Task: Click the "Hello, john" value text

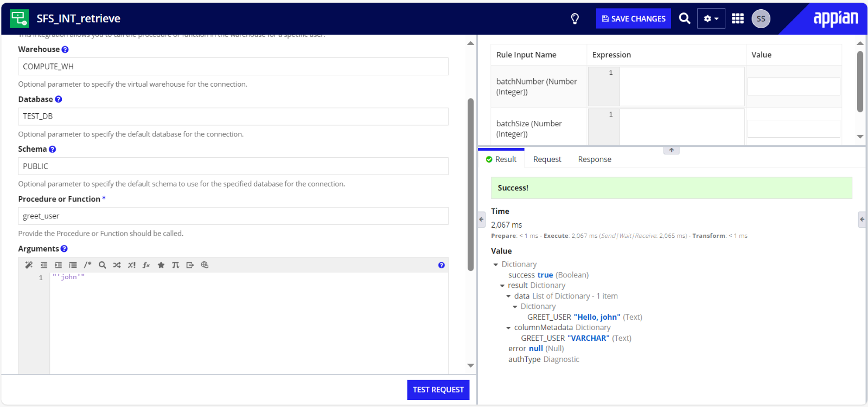Action: (597, 317)
